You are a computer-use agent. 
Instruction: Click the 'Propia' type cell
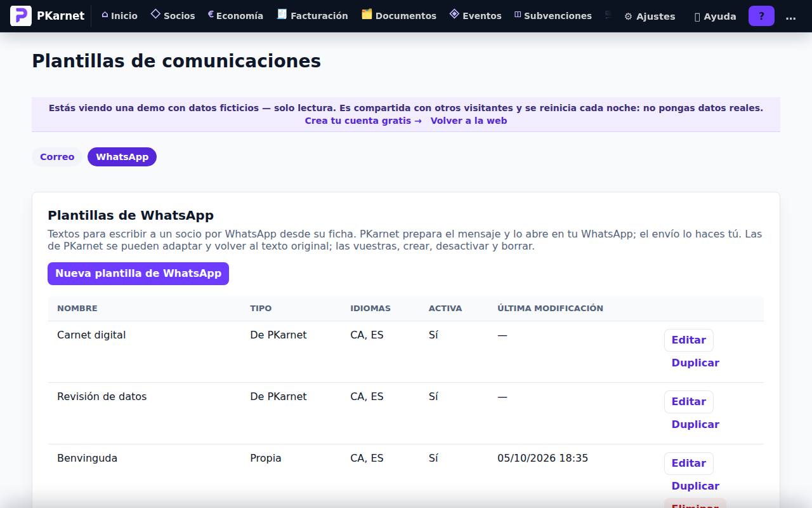click(266, 458)
